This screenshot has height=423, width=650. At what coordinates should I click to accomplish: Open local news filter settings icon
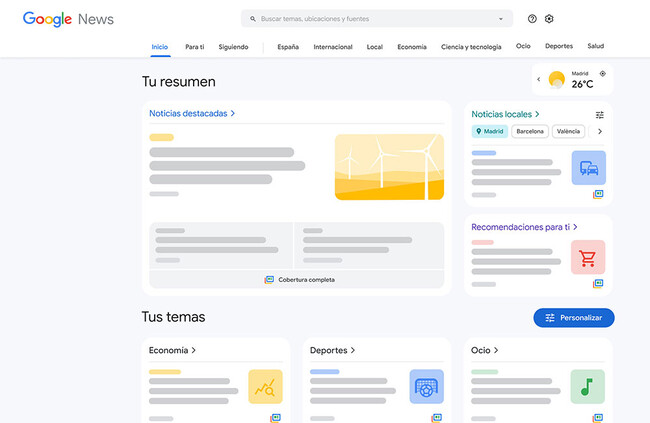pos(599,115)
